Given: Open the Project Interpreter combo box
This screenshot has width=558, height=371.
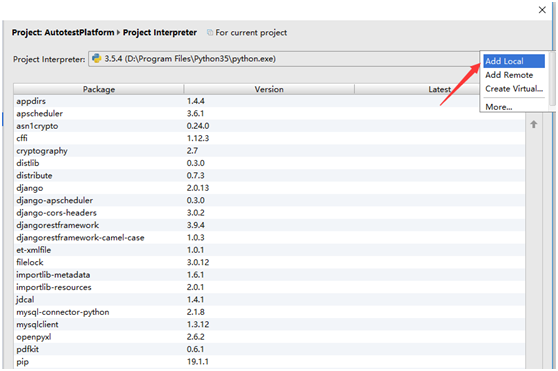Looking at the screenshot, I should (x=284, y=59).
